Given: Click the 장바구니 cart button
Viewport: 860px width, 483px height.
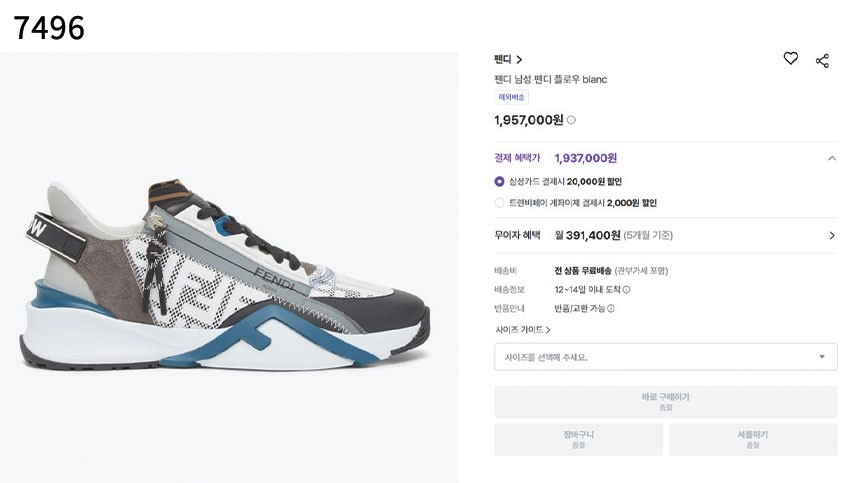Looking at the screenshot, I should click(x=578, y=439).
